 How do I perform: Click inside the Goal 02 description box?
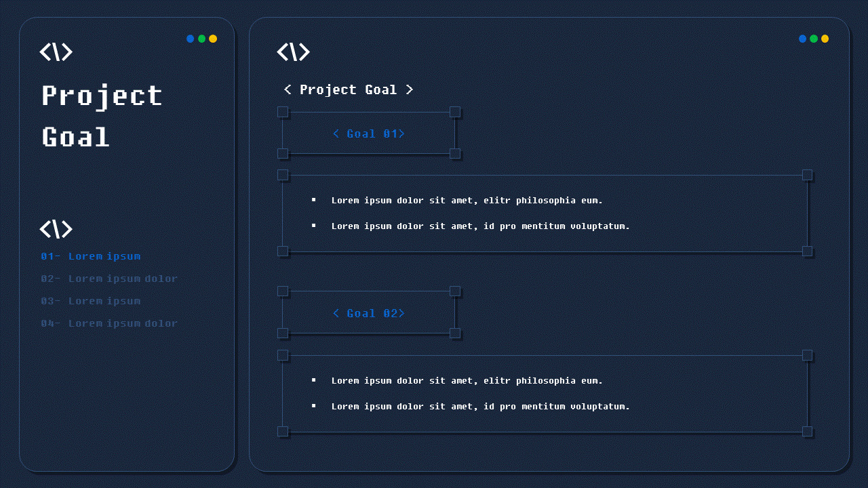(x=542, y=393)
